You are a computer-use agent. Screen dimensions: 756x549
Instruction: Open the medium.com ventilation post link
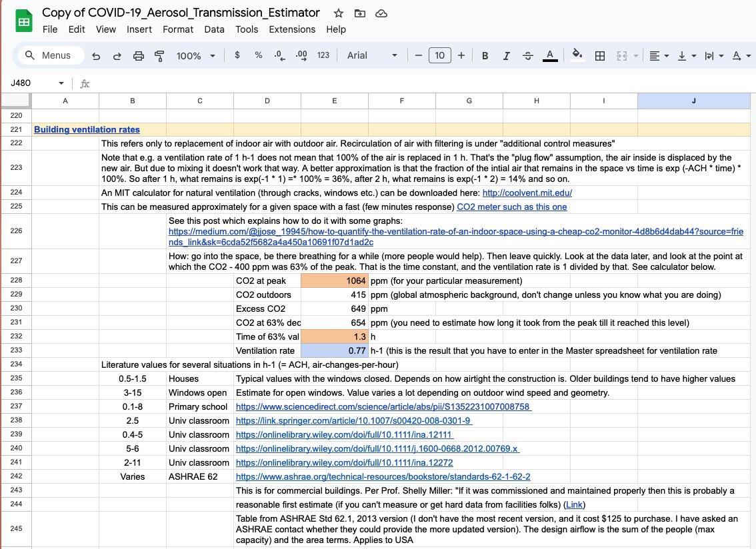455,237
